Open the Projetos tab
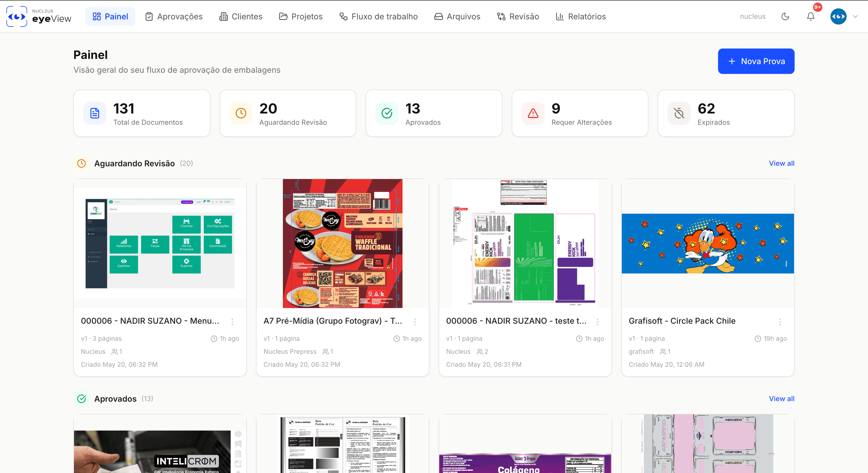The image size is (868, 473). point(301,16)
